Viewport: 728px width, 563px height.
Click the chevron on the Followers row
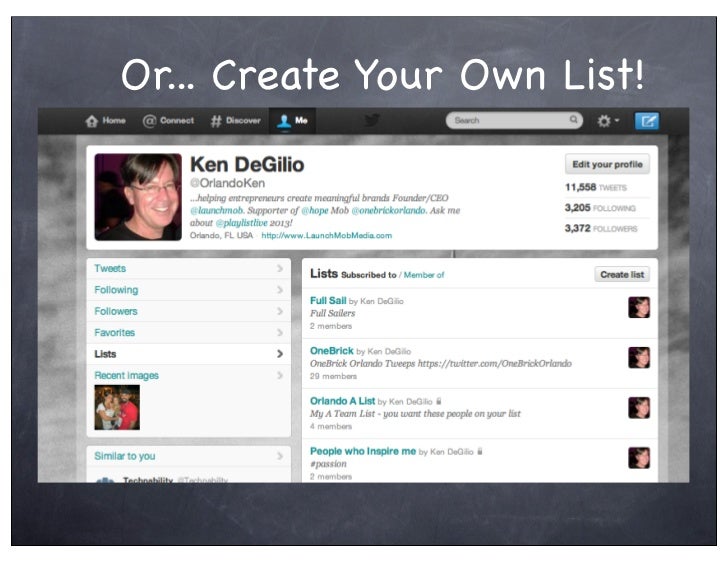[280, 311]
